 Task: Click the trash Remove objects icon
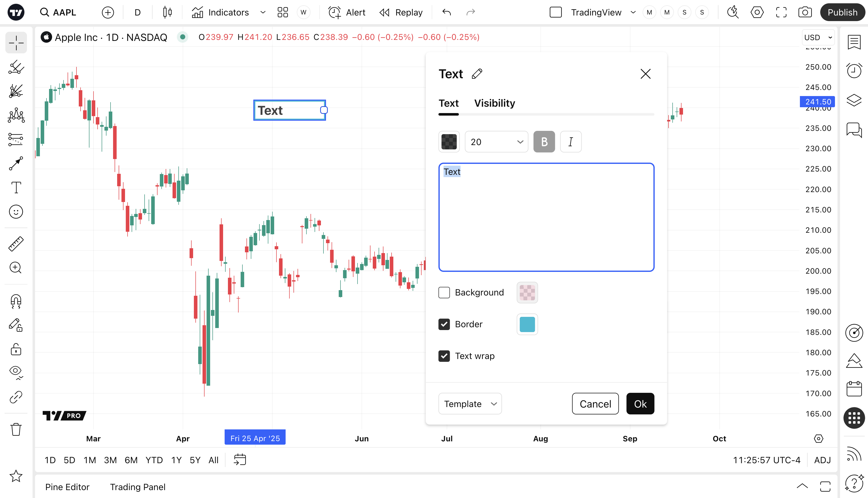16,429
